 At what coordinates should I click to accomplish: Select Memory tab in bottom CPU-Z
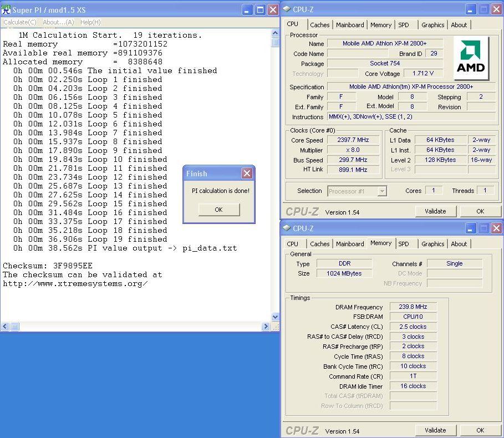380,243
